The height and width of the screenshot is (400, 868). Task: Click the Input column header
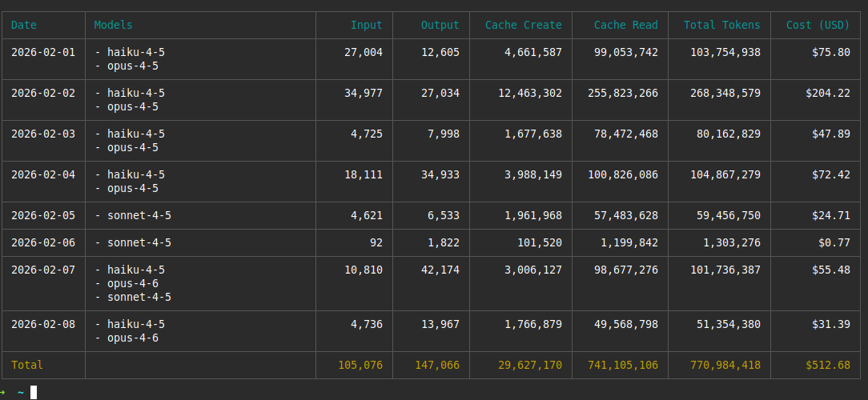pos(367,25)
